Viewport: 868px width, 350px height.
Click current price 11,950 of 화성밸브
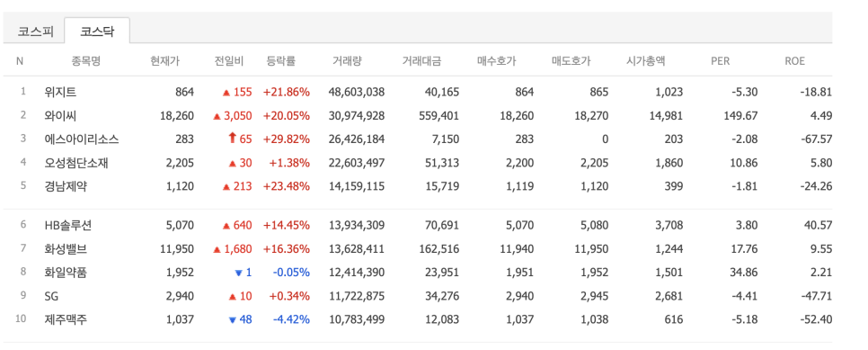[177, 249]
